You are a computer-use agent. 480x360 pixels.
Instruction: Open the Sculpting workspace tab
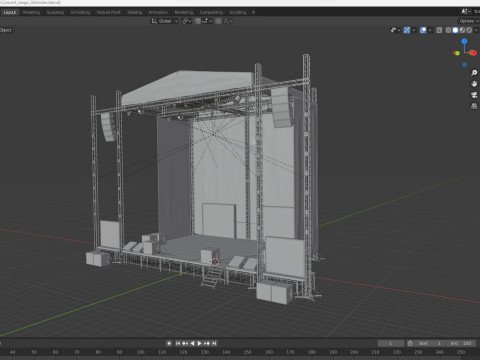(55, 12)
